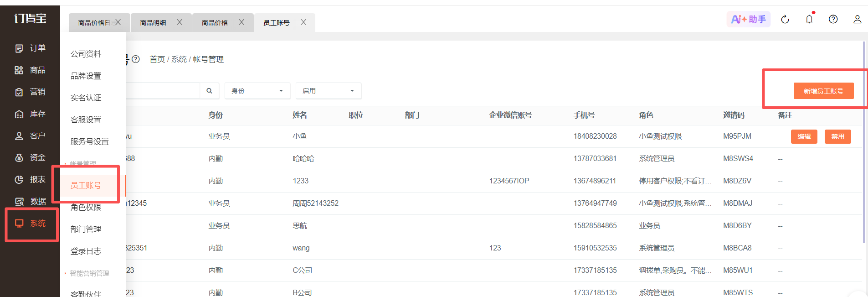This screenshot has height=297, width=868.
Task: Click the 邀请码 column header
Action: click(x=734, y=115)
